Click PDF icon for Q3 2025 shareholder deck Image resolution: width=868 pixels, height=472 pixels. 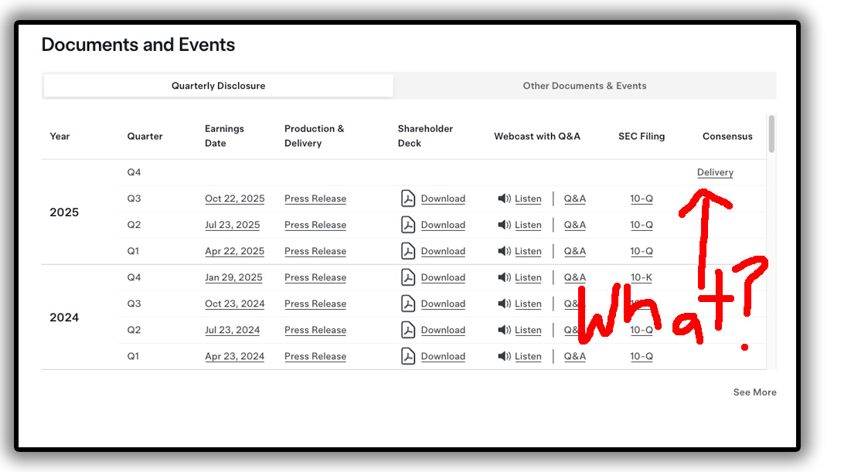click(x=408, y=199)
